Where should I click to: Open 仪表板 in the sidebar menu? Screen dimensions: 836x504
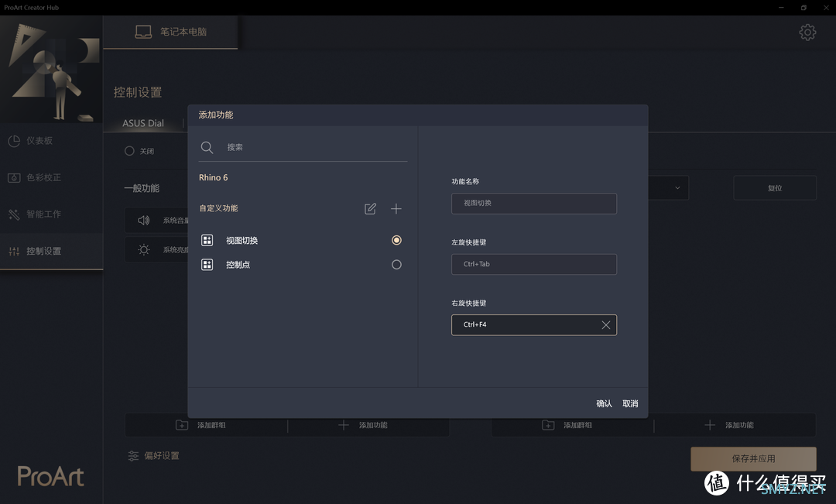pos(51,141)
